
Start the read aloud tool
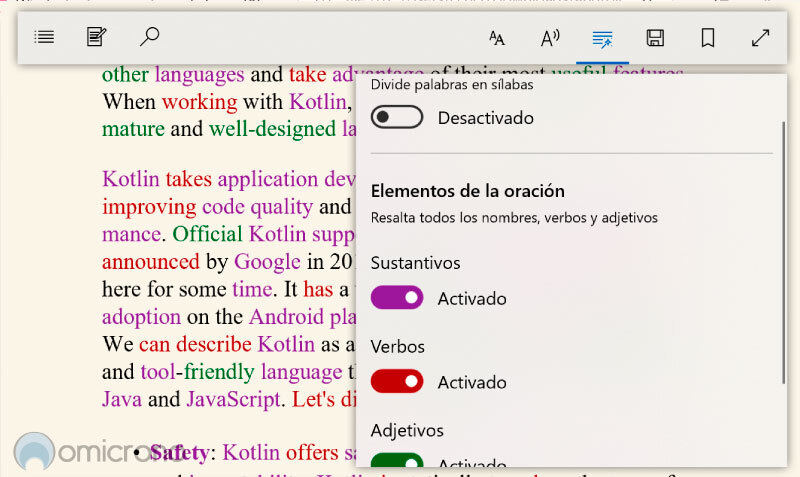[550, 38]
